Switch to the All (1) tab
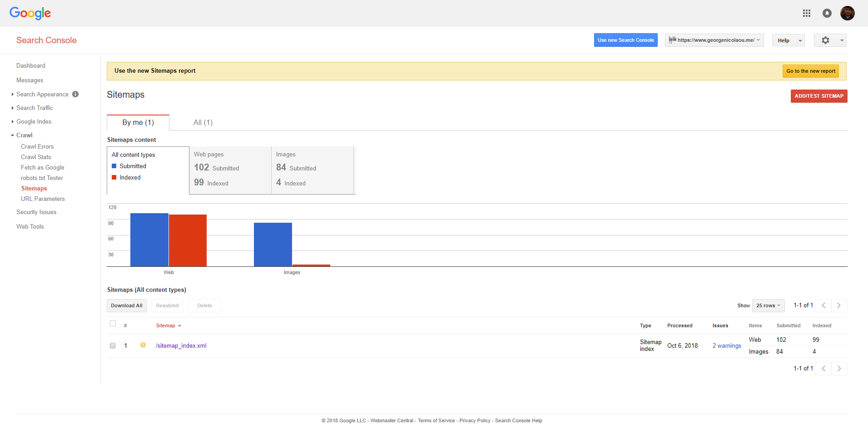Image resolution: width=868 pixels, height=425 pixels. click(x=203, y=122)
